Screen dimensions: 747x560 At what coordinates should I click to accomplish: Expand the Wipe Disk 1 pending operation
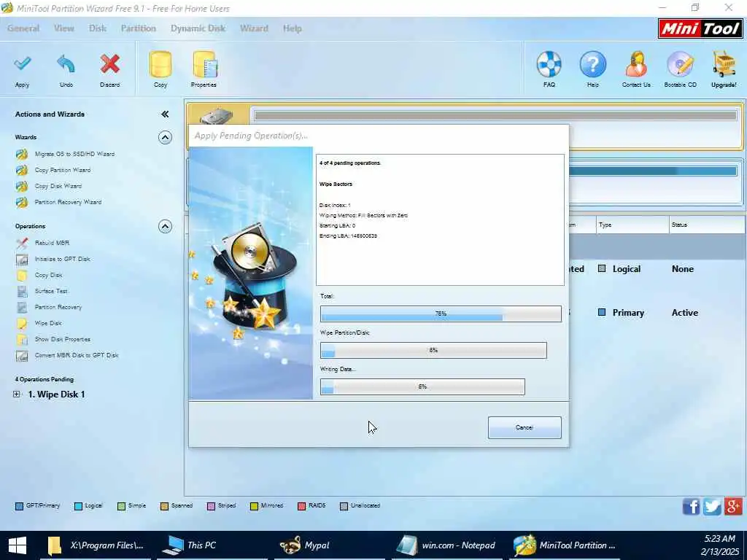coord(17,394)
